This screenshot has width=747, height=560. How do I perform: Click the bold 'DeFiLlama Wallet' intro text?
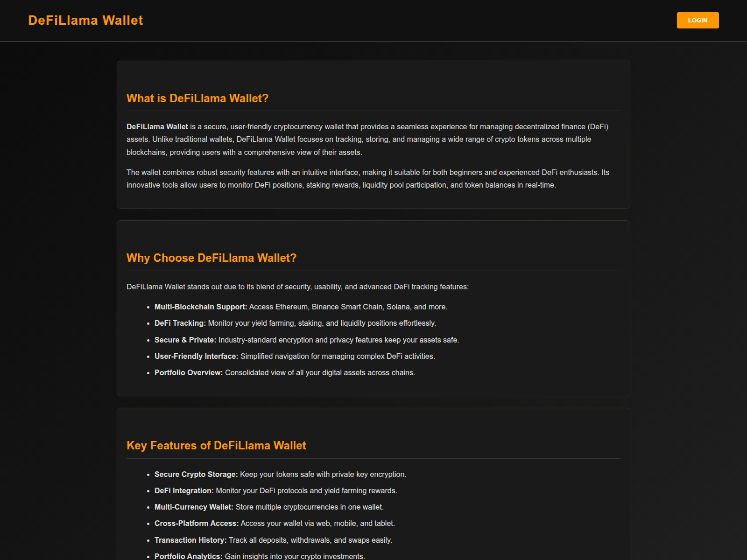tap(157, 126)
